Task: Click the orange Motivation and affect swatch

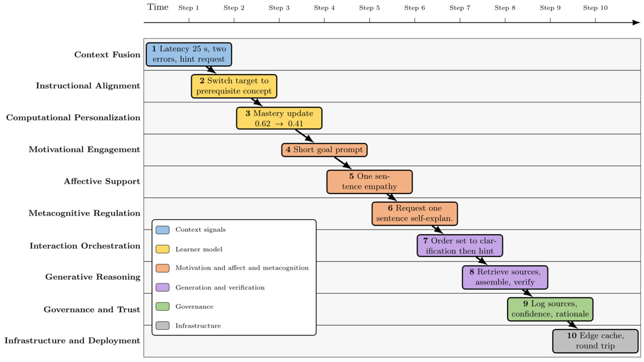Action: coord(162,268)
